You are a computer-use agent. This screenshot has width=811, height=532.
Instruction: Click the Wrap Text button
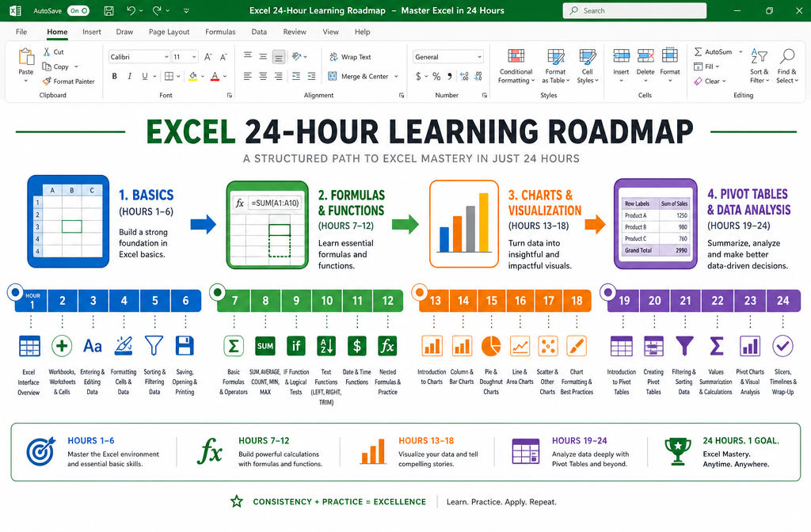click(350, 57)
